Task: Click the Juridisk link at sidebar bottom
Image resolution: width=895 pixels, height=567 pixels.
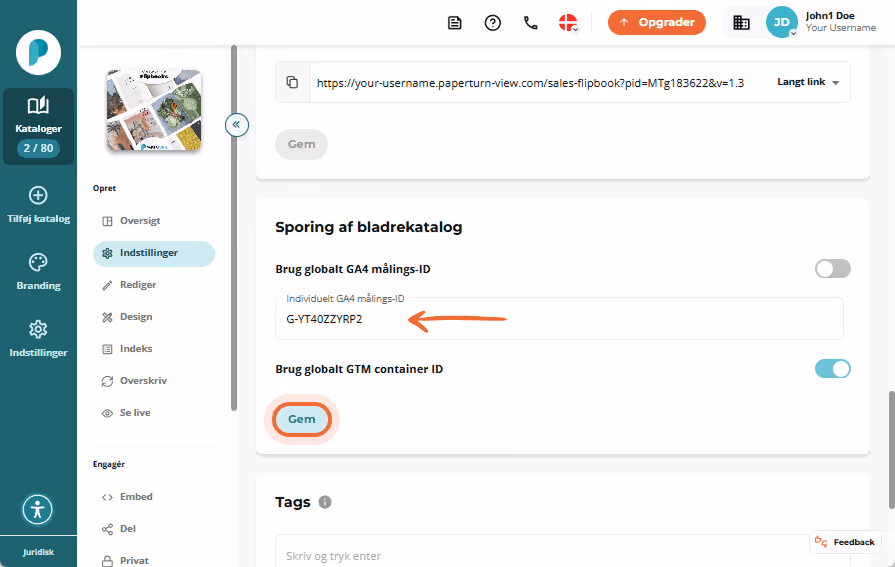Action: tap(38, 552)
